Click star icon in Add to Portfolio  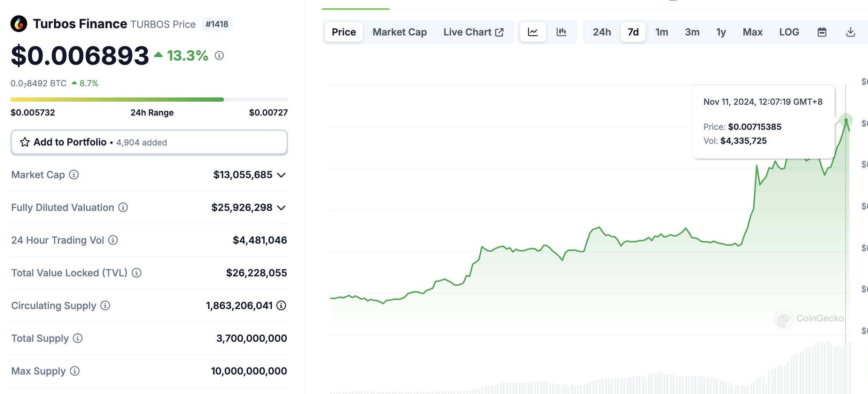(x=25, y=142)
